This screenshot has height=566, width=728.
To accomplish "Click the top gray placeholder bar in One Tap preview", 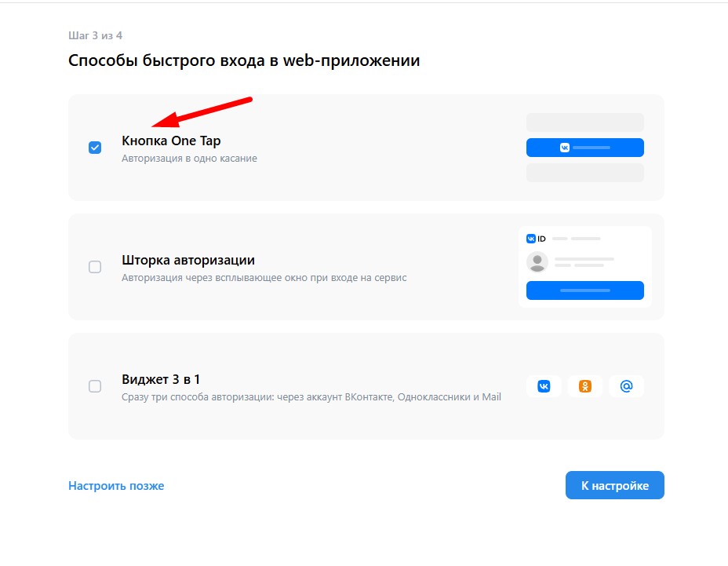I will pyautogui.click(x=585, y=122).
